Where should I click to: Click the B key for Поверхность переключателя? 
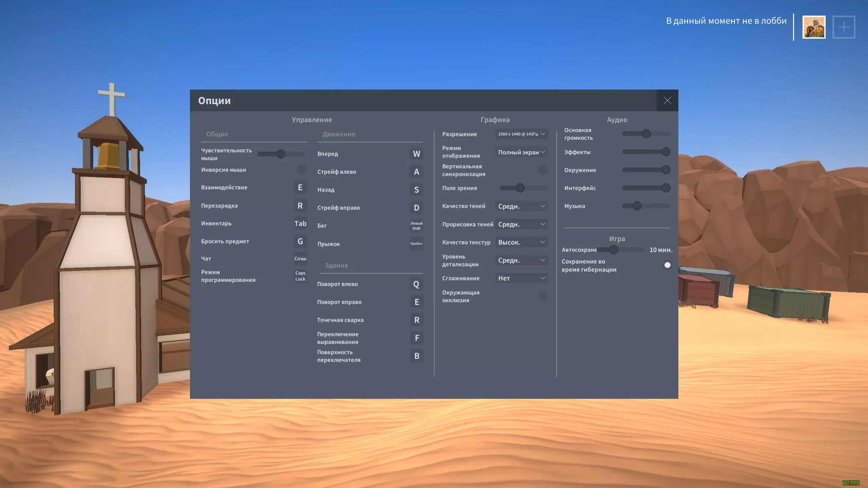pos(417,356)
